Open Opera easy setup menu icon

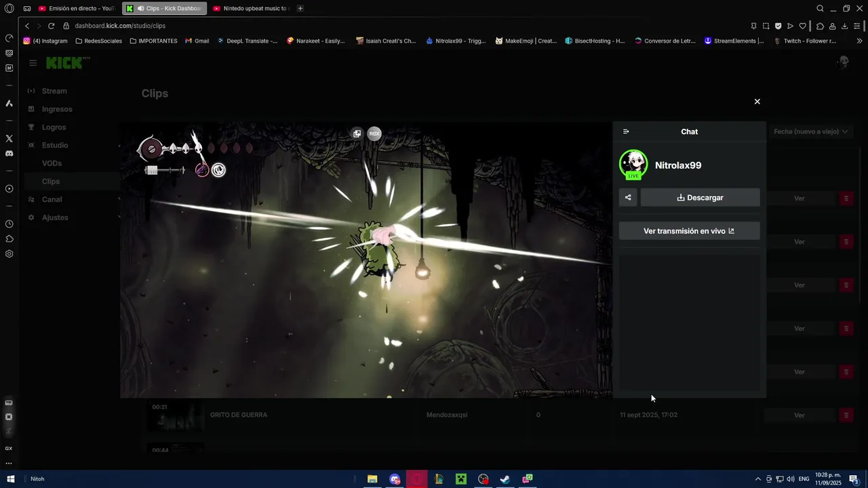(857, 26)
